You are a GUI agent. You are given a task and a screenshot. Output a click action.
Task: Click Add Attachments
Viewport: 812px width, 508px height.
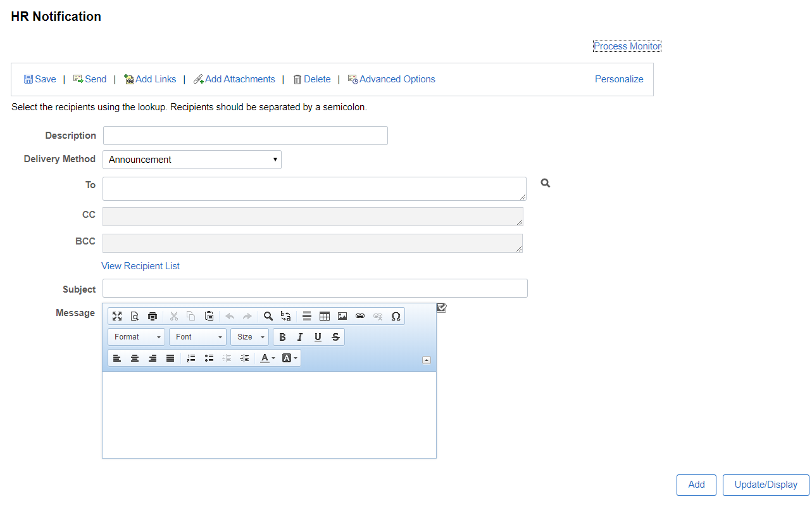(x=234, y=79)
